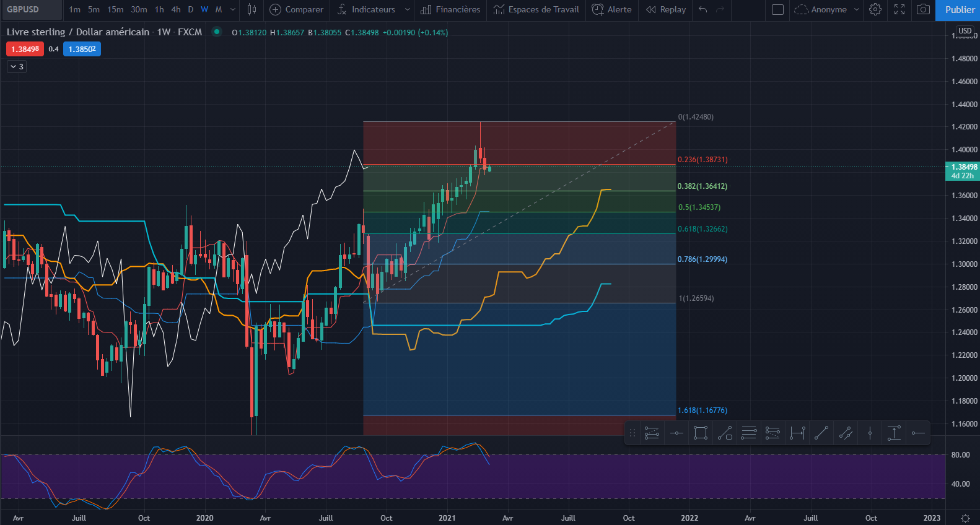Select the horizontal line tool at toolbar end
Screen dimensions: 980x525
[918, 433]
